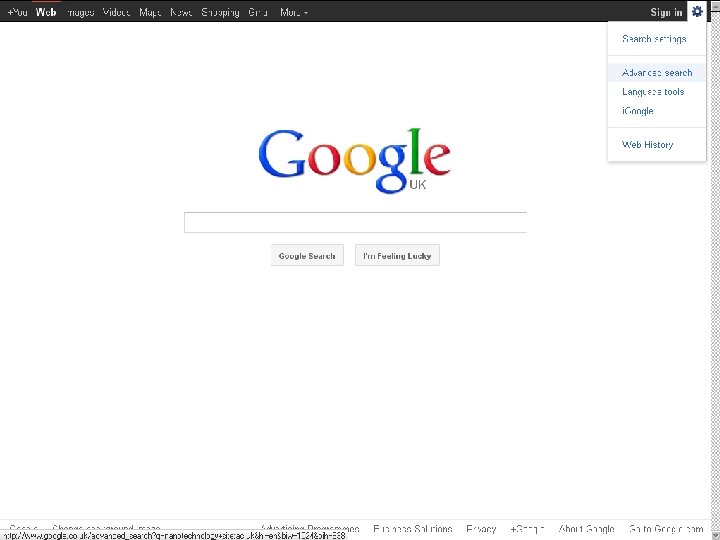This screenshot has width=720, height=540.
Task: Click the Google Search button
Action: 307,255
